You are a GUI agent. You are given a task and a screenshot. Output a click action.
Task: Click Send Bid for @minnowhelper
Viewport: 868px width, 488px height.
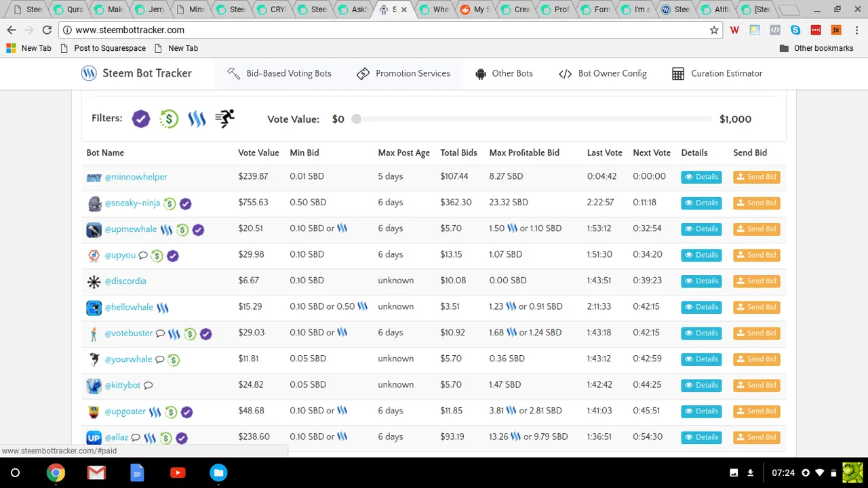756,177
